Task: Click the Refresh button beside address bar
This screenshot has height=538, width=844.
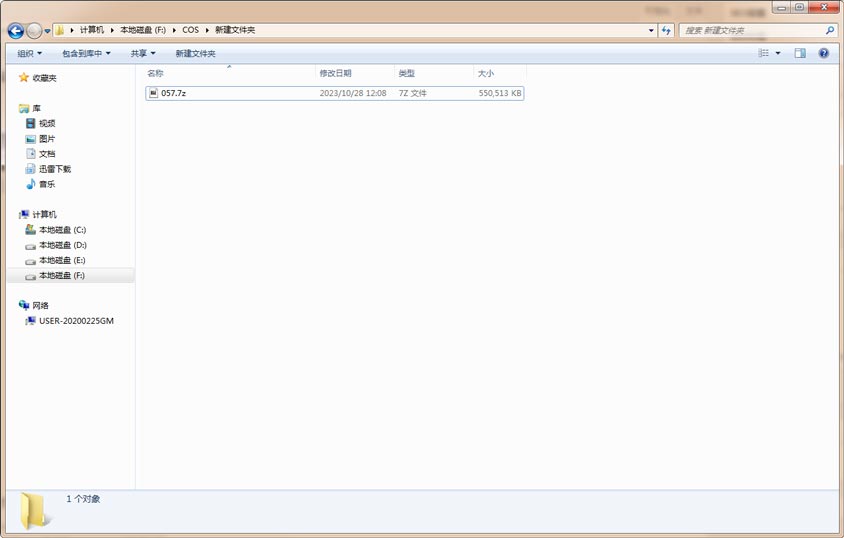Action: pyautogui.click(x=666, y=30)
